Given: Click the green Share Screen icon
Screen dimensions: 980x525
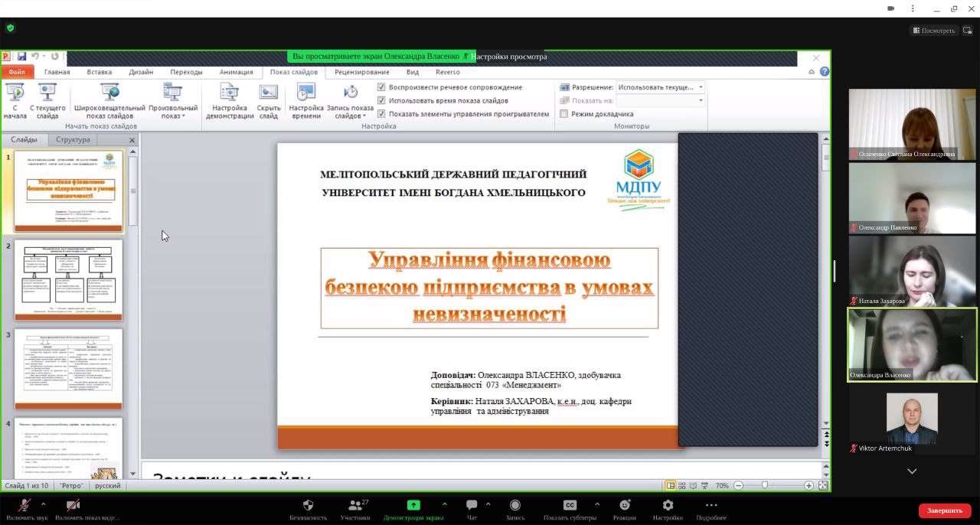Looking at the screenshot, I should pos(413,505).
